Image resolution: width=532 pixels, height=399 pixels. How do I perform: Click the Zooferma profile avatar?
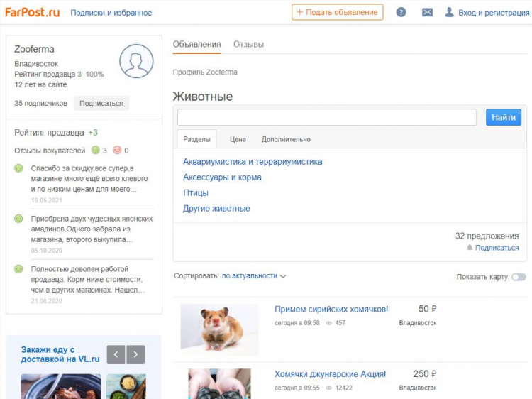(136, 61)
